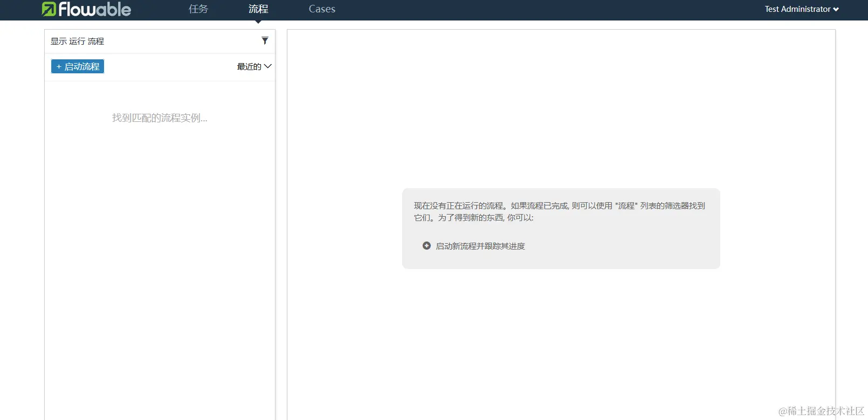Open the Cases tab

pos(322,9)
